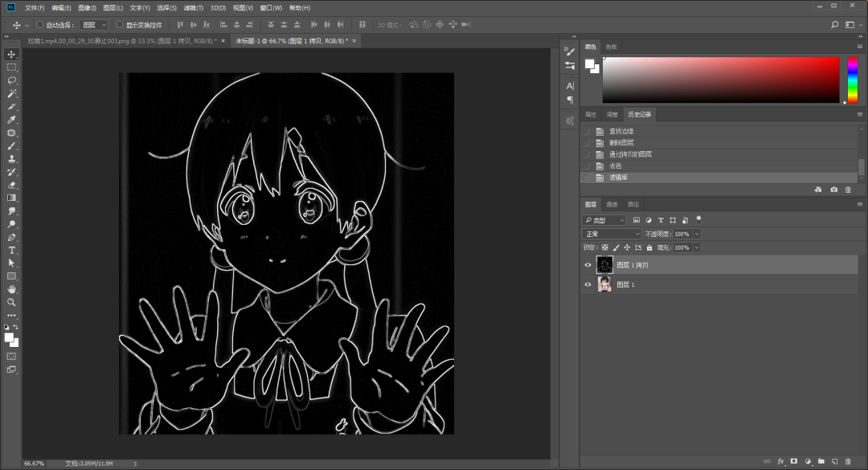The width and height of the screenshot is (868, 470).
Task: Select the Clone Stamp tool
Action: click(11, 159)
